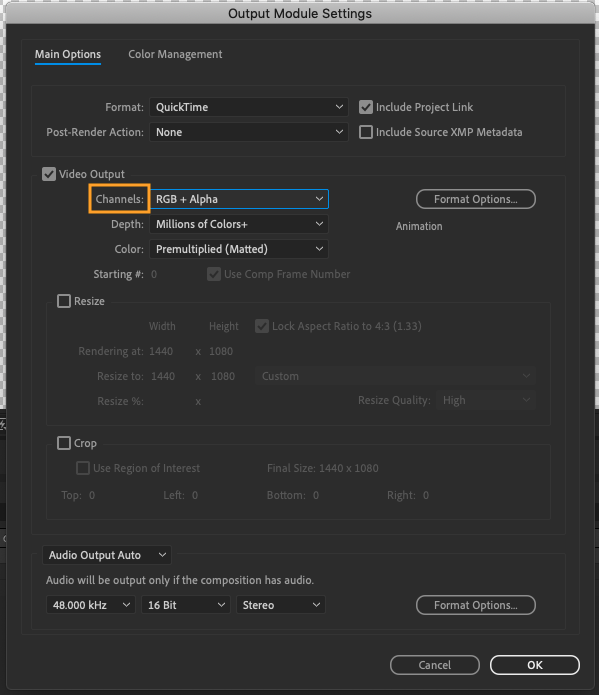
Task: Open the Post-Render Action dropdown
Action: [249, 132]
